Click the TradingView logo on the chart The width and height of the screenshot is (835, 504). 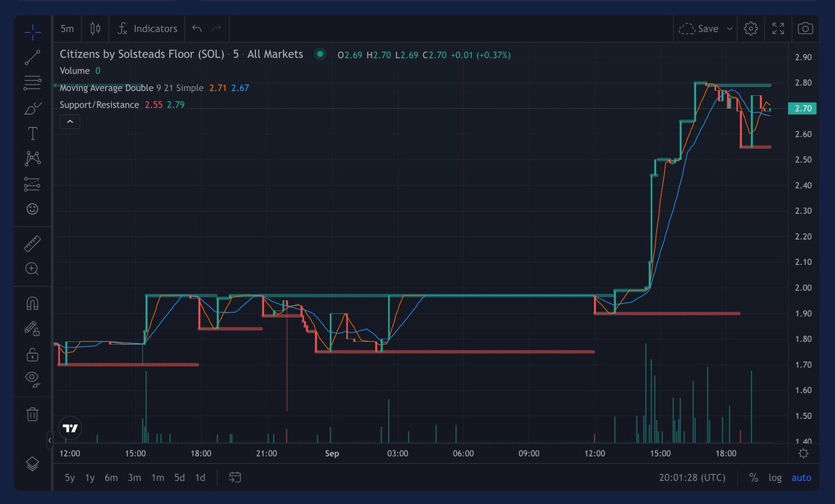click(x=70, y=428)
